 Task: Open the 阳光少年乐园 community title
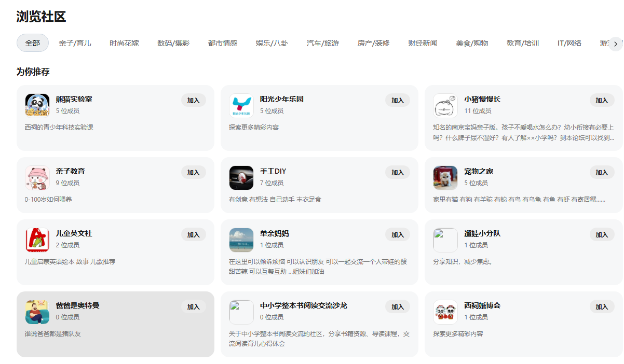pyautogui.click(x=282, y=99)
